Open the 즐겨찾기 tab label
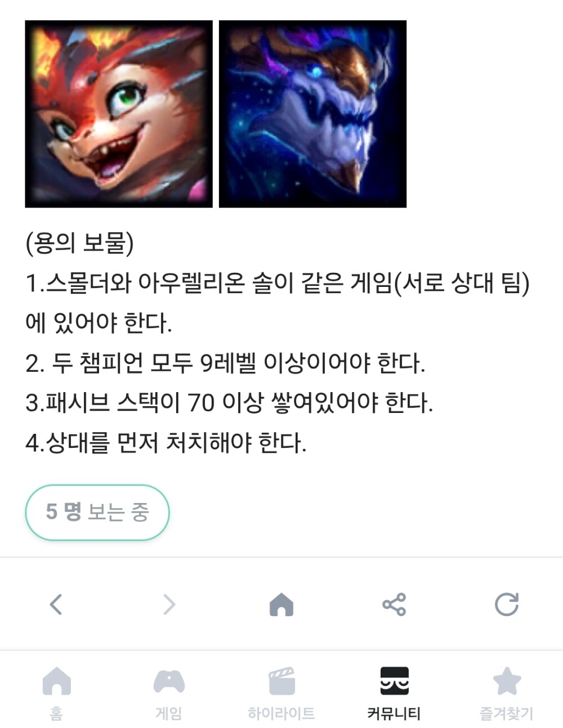 pos(507,714)
